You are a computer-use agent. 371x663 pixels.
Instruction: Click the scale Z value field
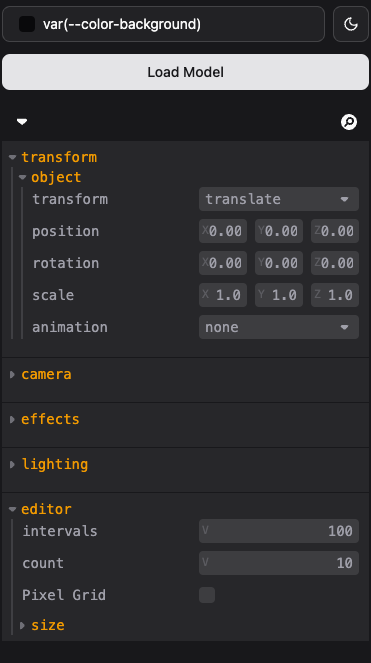(x=335, y=295)
